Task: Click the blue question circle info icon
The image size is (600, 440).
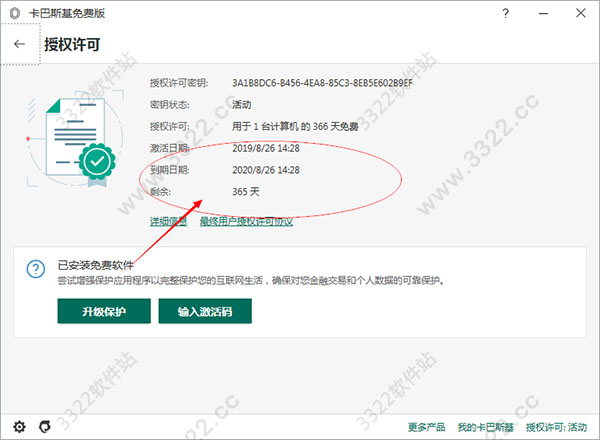Action: 36,269
